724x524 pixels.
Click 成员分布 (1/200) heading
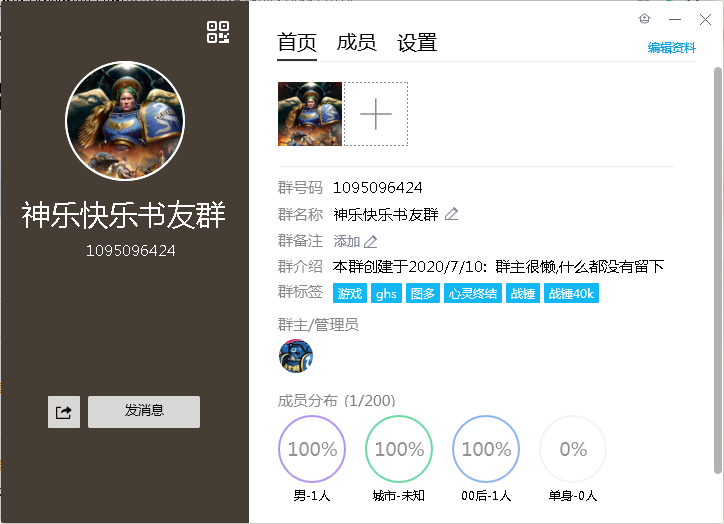pyautogui.click(x=337, y=401)
